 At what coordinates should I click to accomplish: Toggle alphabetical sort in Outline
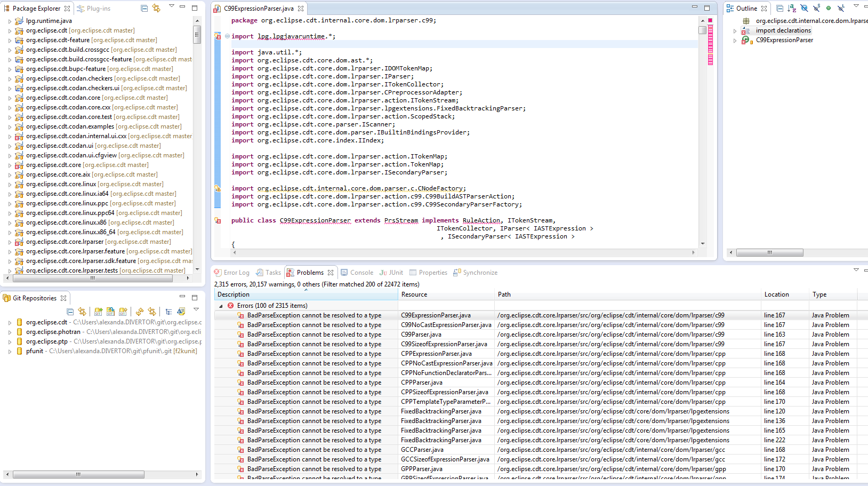pyautogui.click(x=792, y=9)
